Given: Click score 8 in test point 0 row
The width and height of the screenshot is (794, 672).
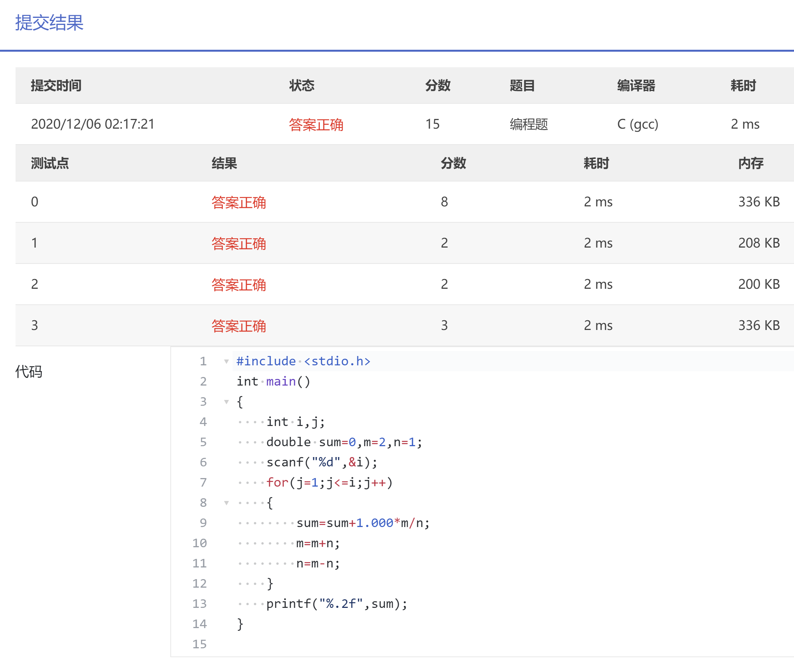Looking at the screenshot, I should pos(444,202).
